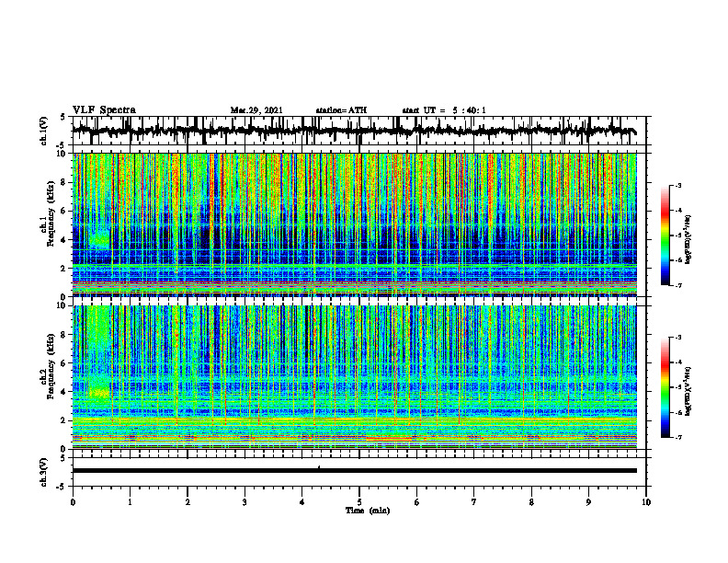Image resolution: width=728 pixels, height=563 pixels.
Task: Click the green patch near 4 kHz in ch.1 spectrogram
Action: click(99, 240)
